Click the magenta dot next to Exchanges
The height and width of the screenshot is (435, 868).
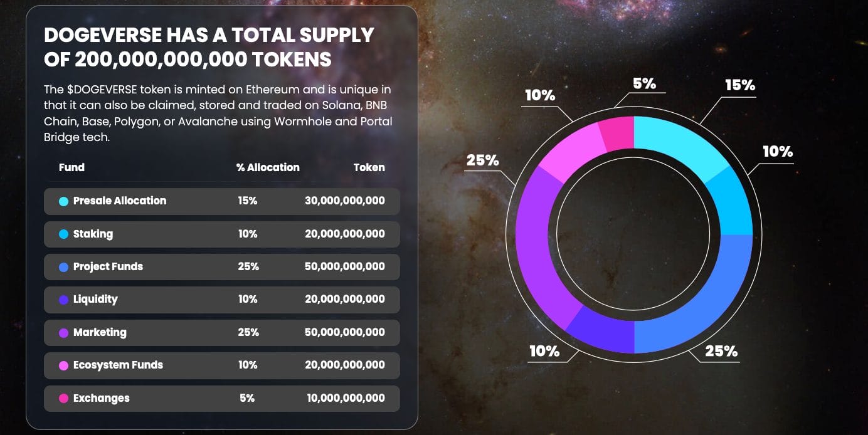(x=63, y=399)
